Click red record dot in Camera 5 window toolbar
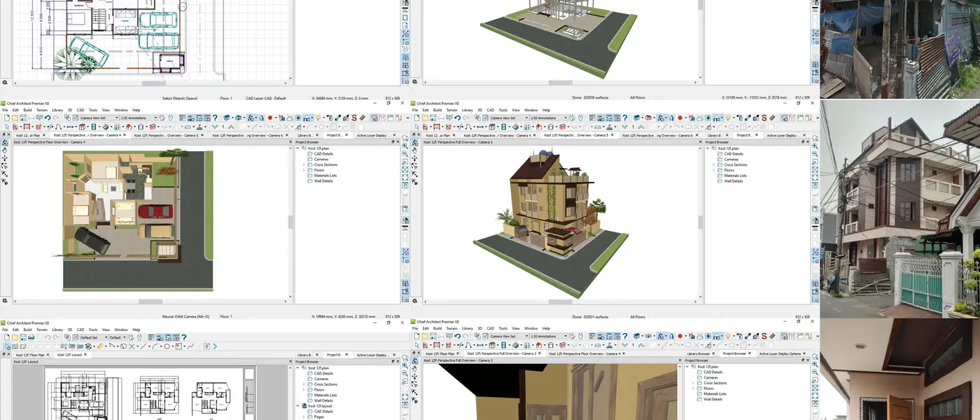 pos(680,118)
